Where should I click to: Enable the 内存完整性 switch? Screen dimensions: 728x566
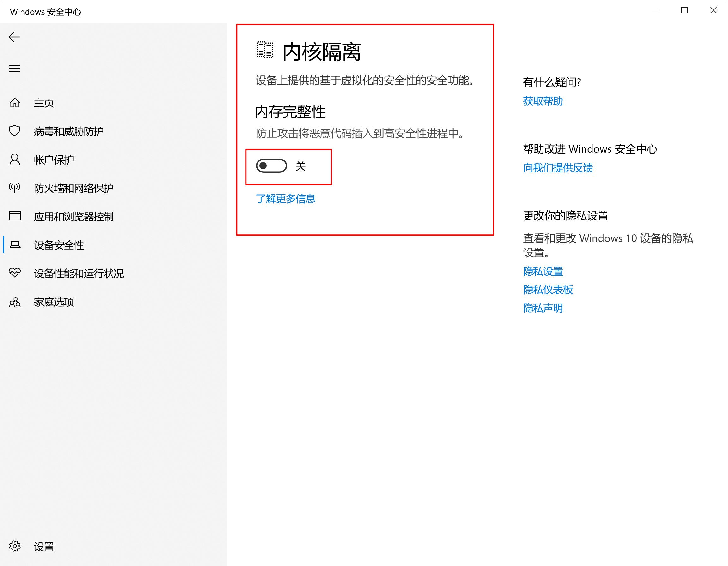(x=272, y=166)
